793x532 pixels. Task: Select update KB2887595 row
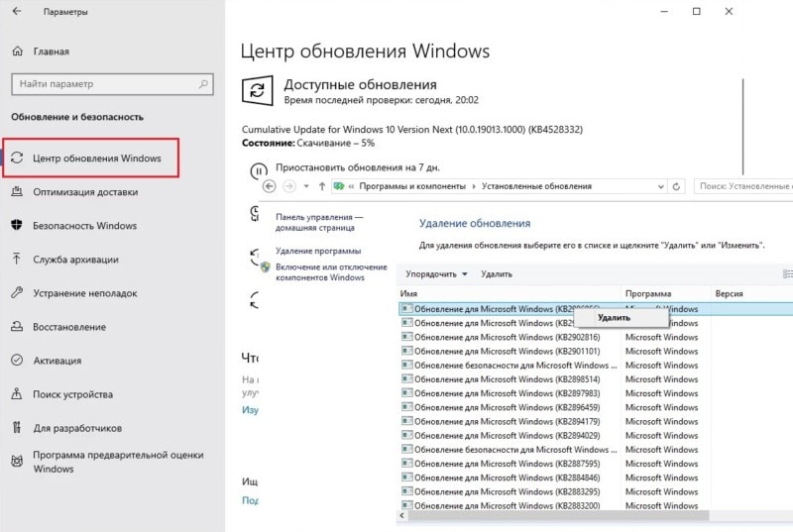click(597, 464)
